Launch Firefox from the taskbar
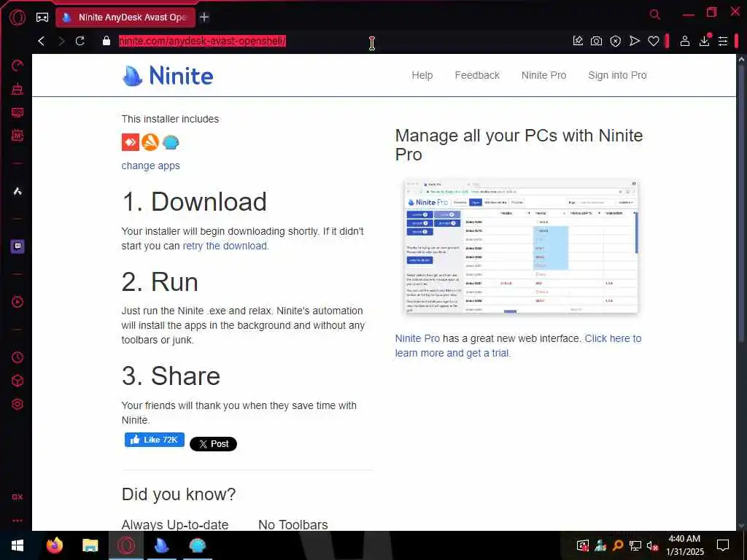This screenshot has width=747, height=560. click(55, 545)
